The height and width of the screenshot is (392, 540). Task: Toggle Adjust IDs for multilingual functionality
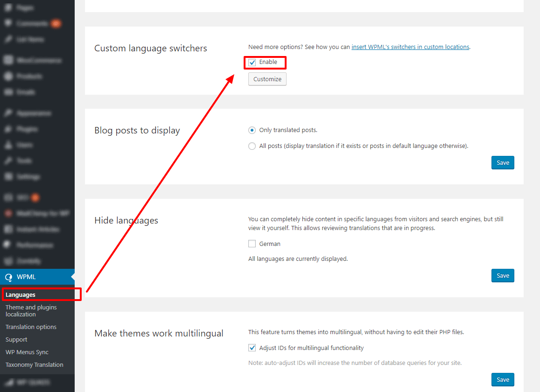click(x=252, y=348)
